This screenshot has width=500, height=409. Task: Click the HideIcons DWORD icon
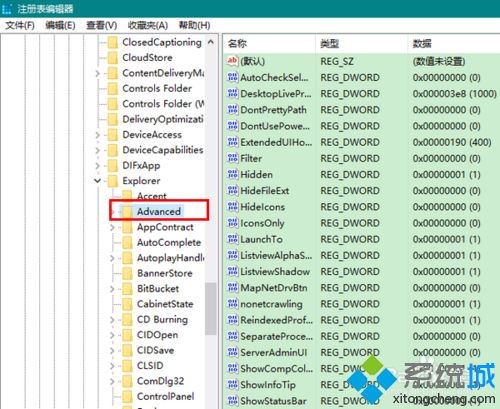(x=232, y=207)
